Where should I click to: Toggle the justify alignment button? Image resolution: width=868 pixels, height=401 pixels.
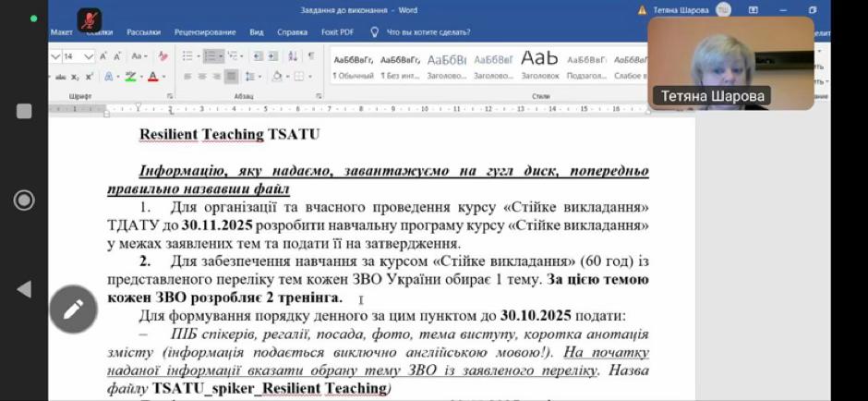[x=232, y=77]
